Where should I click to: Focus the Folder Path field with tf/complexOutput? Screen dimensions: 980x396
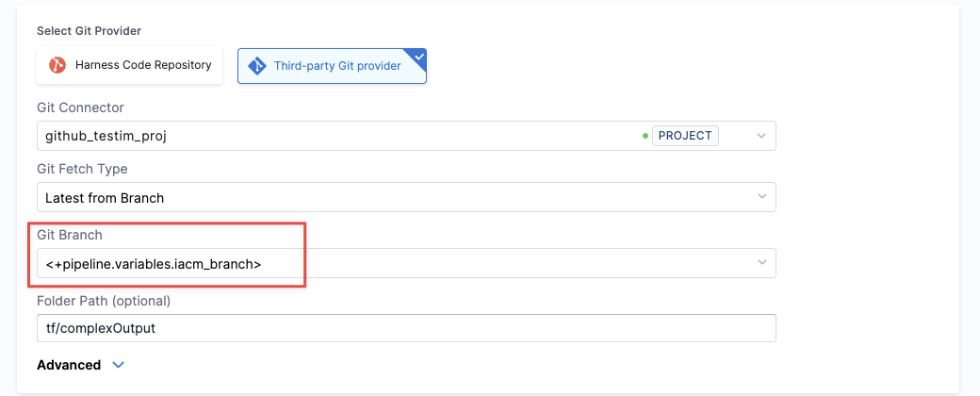coord(405,328)
